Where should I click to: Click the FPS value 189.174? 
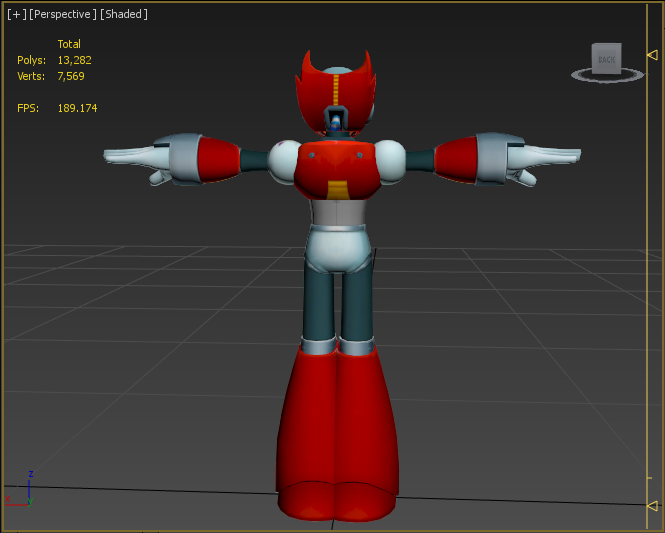pyautogui.click(x=77, y=108)
